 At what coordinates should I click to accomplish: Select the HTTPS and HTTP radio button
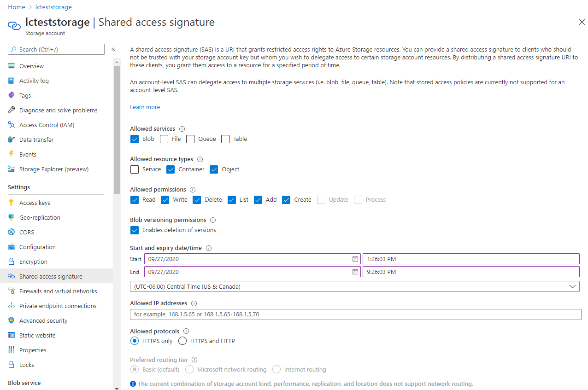[182, 341]
